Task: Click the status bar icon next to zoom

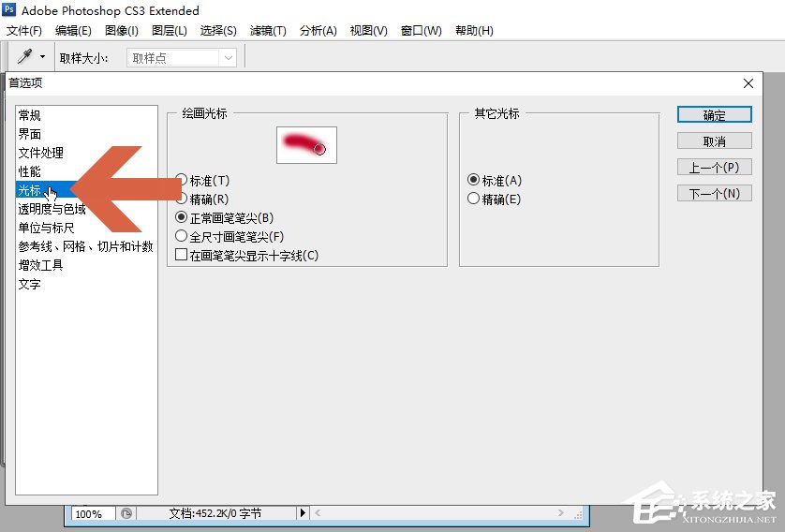Action: pos(126,513)
